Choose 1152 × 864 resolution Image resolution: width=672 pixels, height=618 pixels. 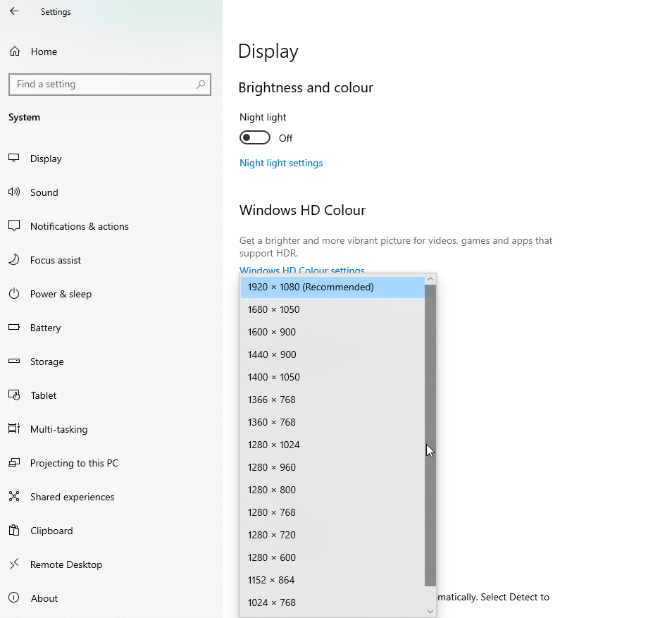pyautogui.click(x=332, y=580)
